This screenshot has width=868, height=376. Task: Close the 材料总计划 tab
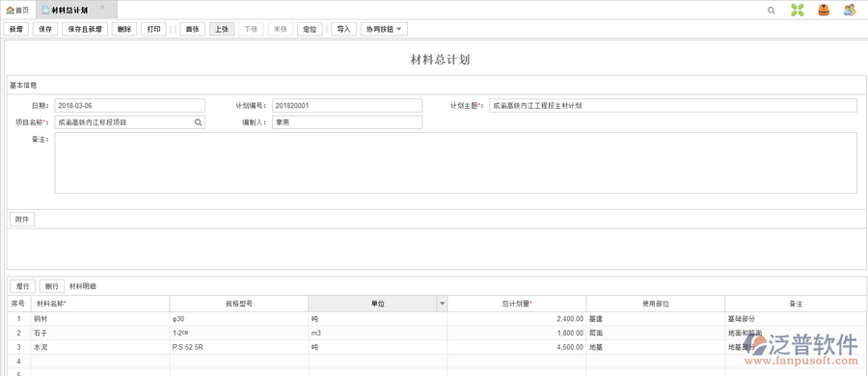point(102,7)
